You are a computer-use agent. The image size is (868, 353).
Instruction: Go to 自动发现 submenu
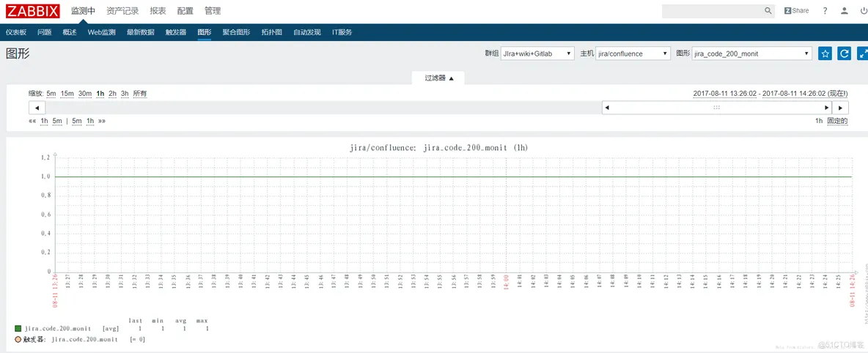coord(306,32)
